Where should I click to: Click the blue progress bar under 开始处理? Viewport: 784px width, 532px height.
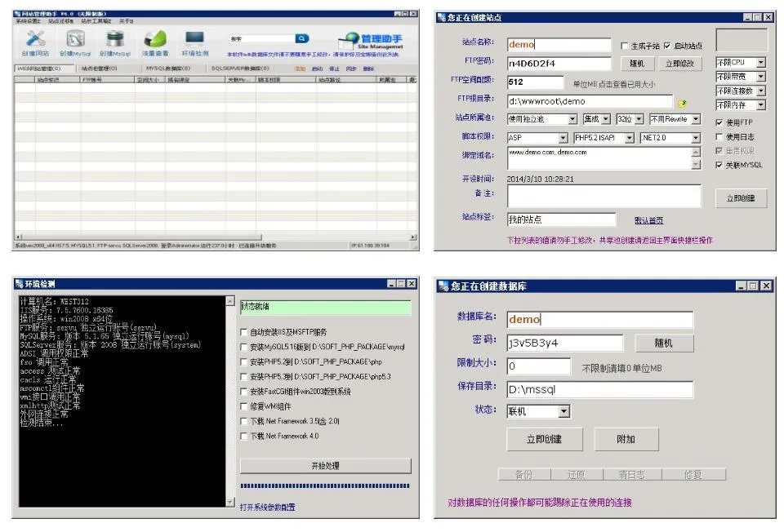pos(324,486)
